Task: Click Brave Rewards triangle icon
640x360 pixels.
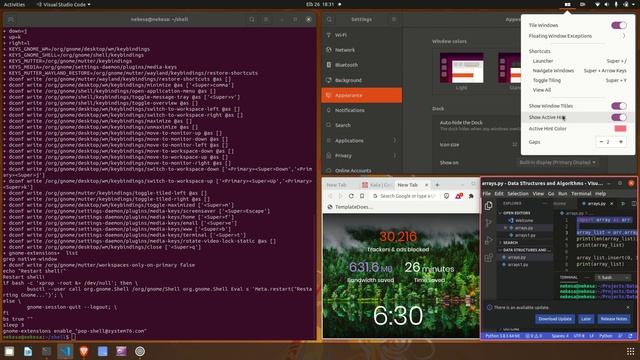Action: [459, 196]
